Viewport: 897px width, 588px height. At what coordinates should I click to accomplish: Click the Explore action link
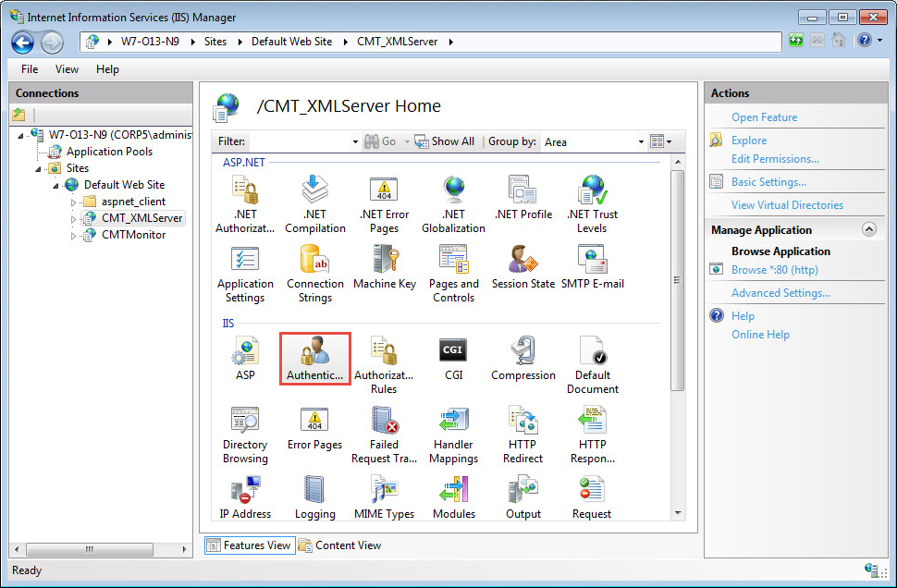click(749, 141)
